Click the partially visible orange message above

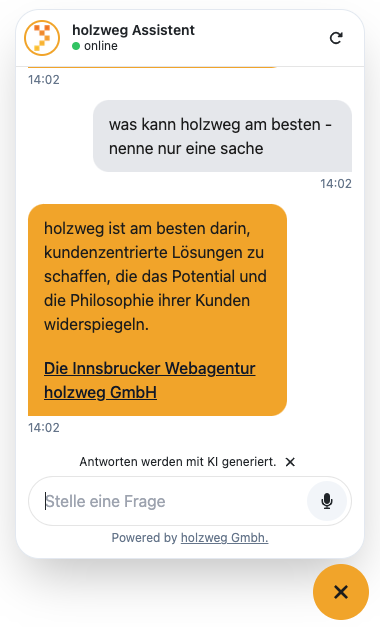(152, 67)
